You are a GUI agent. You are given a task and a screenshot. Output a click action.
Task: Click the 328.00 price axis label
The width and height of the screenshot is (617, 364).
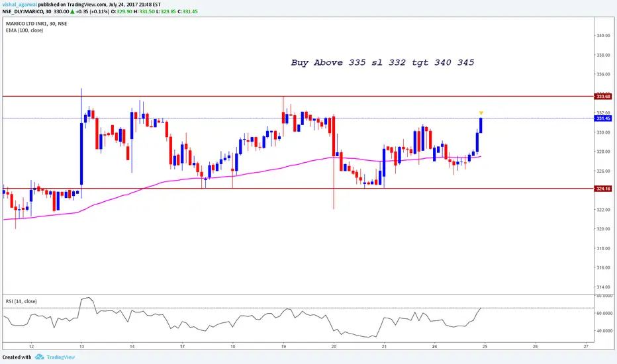[603, 152]
